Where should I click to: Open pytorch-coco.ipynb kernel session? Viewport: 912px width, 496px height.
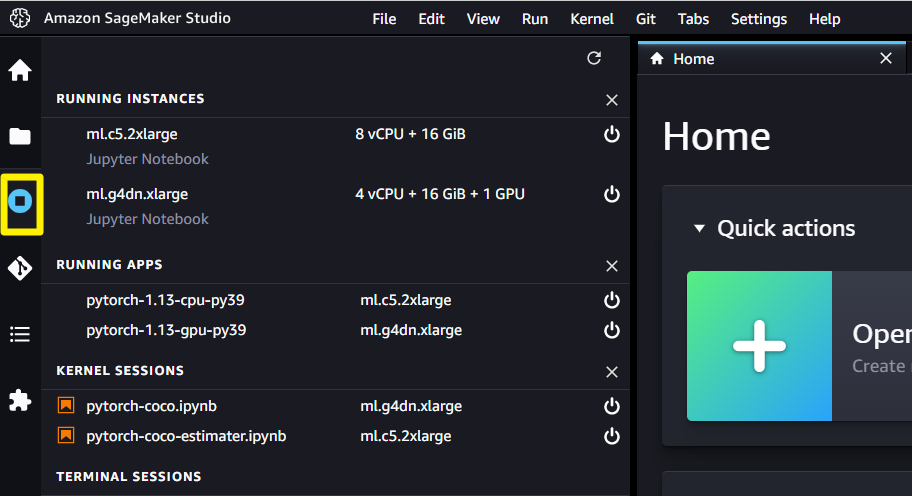click(x=151, y=406)
